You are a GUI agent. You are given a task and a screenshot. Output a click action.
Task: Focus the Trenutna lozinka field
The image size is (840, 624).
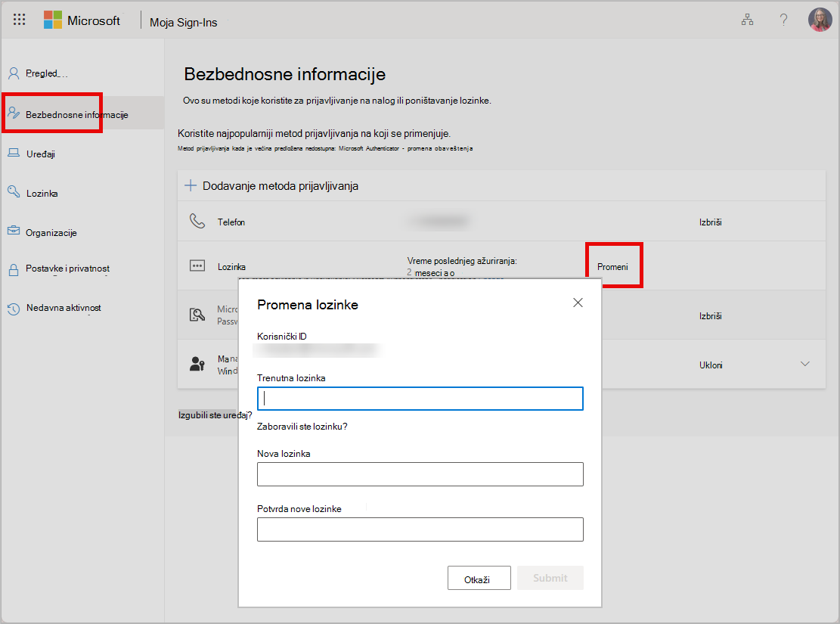click(420, 399)
